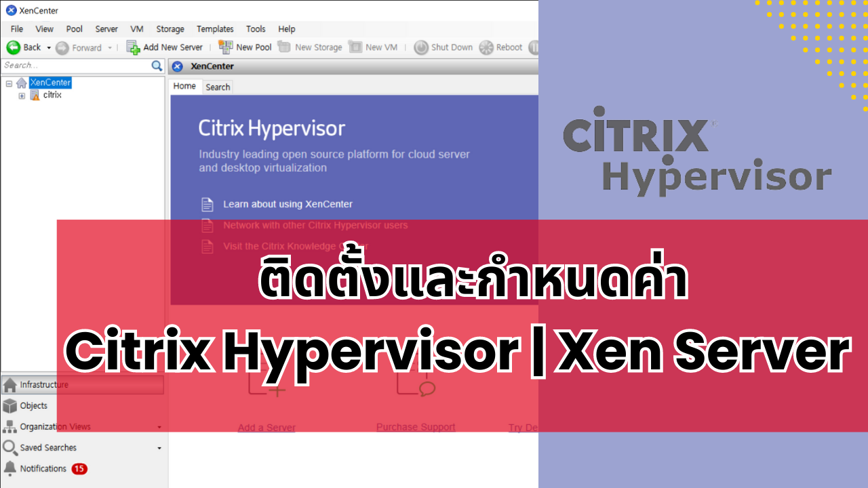Select XenCenter in the resource tree

point(50,83)
